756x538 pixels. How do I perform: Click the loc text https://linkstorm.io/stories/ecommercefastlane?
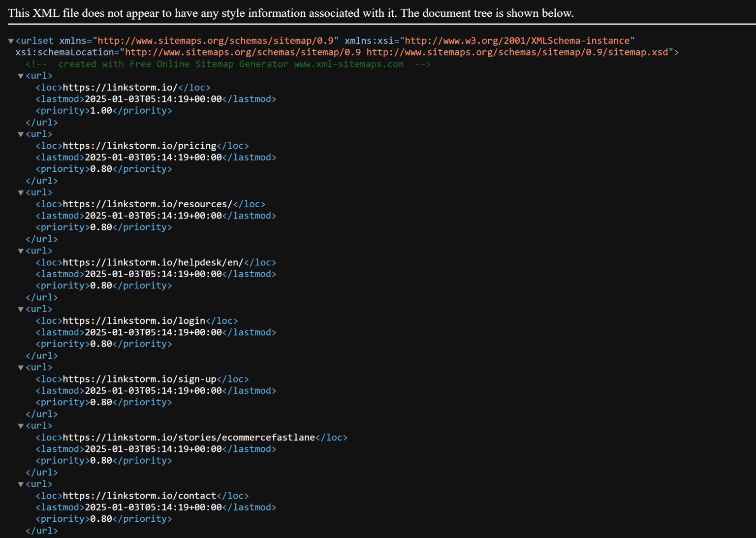pyautogui.click(x=189, y=438)
